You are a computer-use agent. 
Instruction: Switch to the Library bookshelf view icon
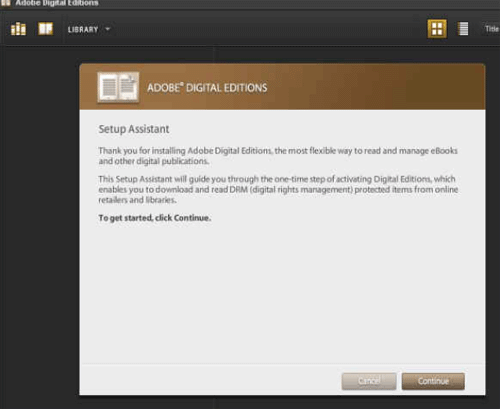coord(18,29)
